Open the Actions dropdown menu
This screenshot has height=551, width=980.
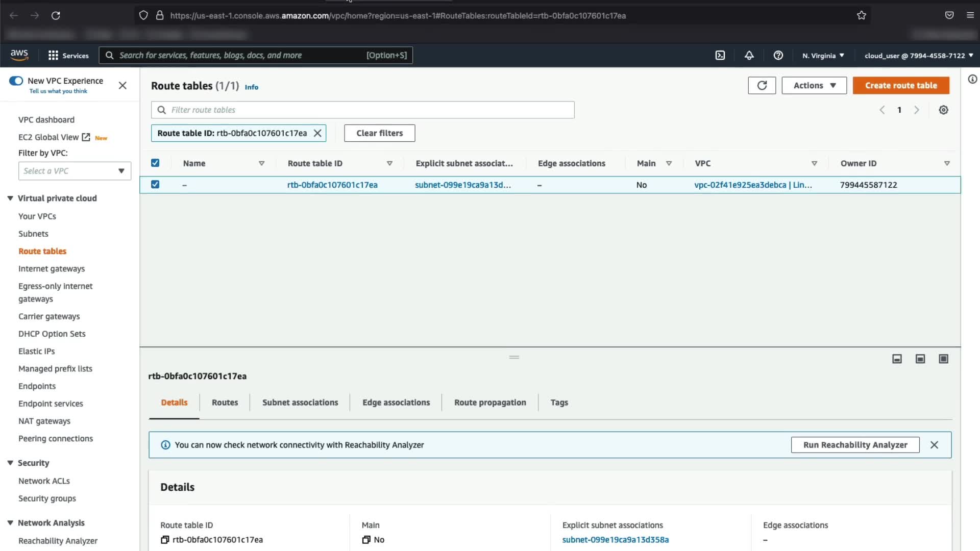(x=814, y=86)
